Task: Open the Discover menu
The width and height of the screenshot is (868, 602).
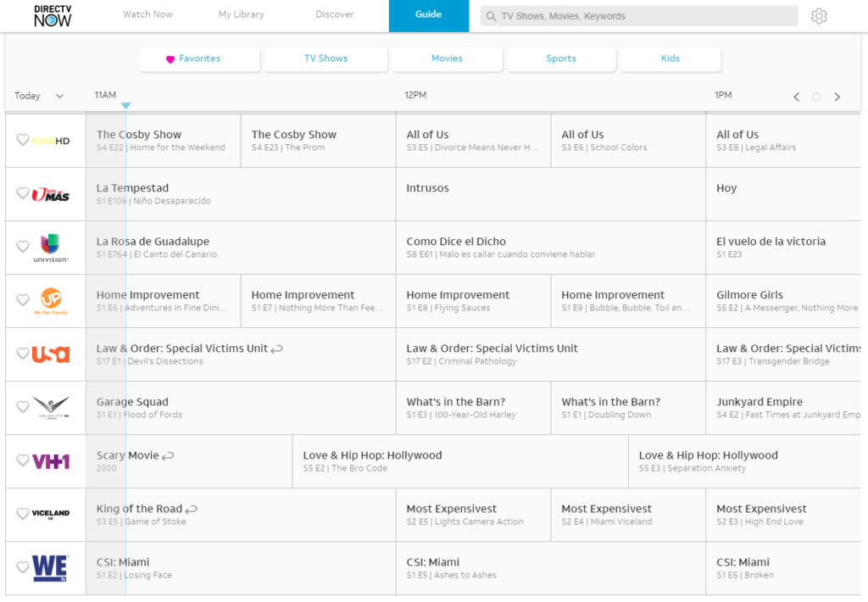Action: 334,15
